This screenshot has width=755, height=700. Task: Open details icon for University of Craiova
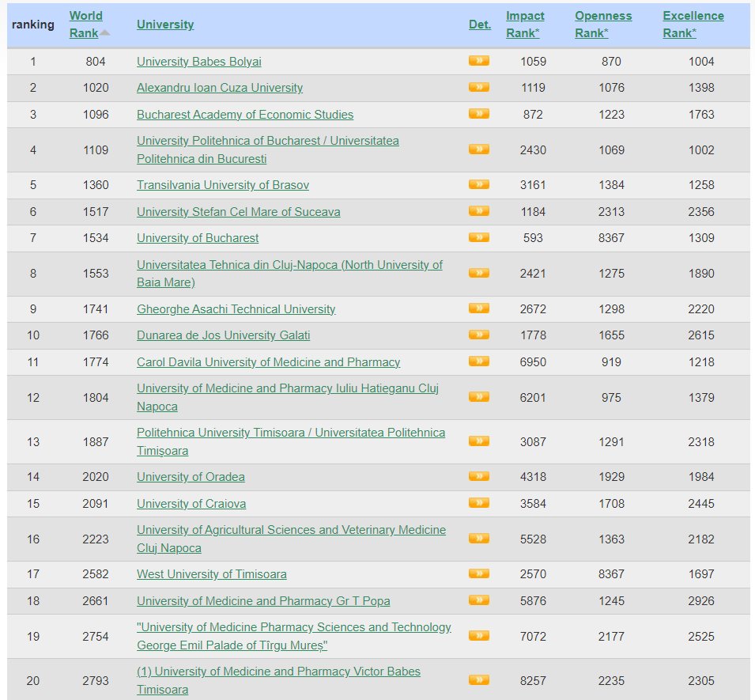pos(478,503)
